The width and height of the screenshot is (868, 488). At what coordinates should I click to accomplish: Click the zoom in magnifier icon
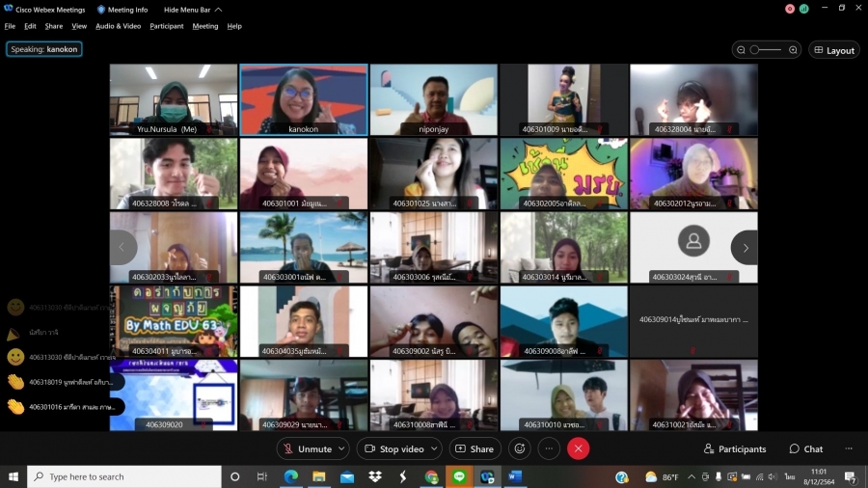(793, 50)
